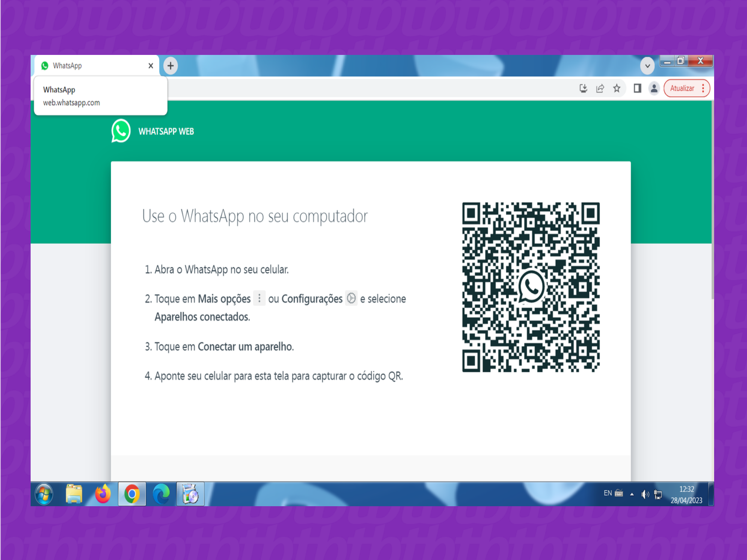Viewport: 747px width, 560px height.
Task: Click the QR code image
Action: pos(531,287)
